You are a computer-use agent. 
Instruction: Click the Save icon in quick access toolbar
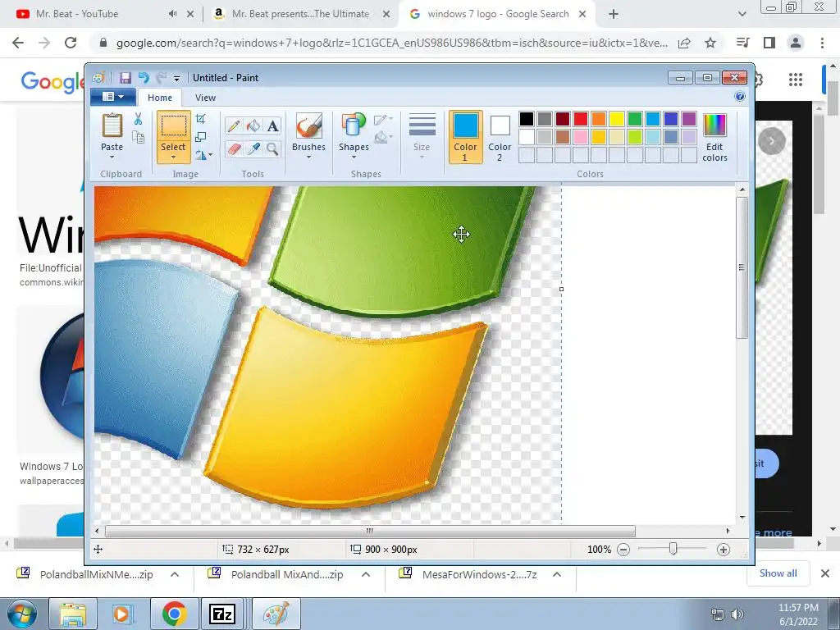pyautogui.click(x=126, y=78)
